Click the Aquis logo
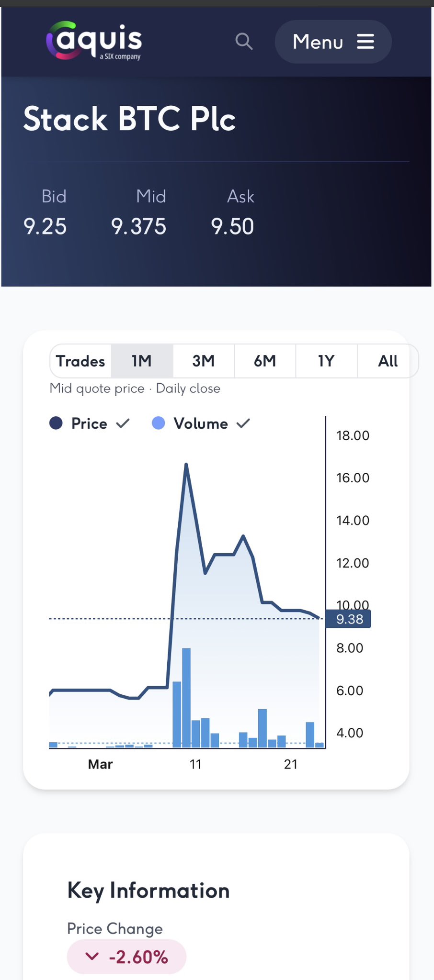 click(94, 41)
